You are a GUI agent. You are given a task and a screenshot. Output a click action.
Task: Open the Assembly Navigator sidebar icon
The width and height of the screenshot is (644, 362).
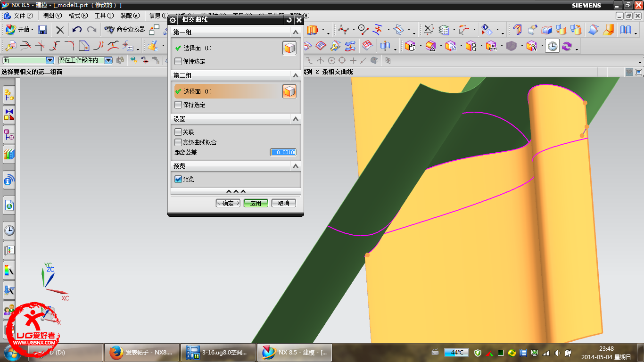(9, 95)
